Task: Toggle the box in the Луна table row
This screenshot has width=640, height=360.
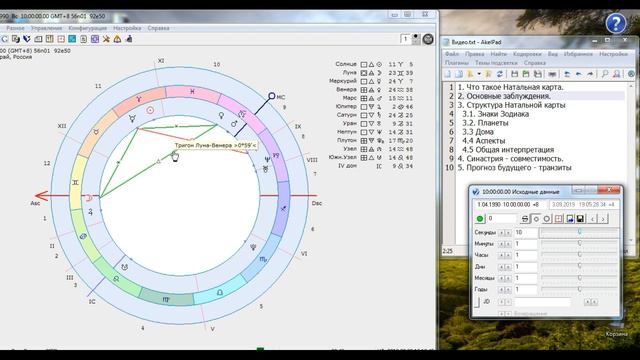Action: pyautogui.click(x=364, y=73)
